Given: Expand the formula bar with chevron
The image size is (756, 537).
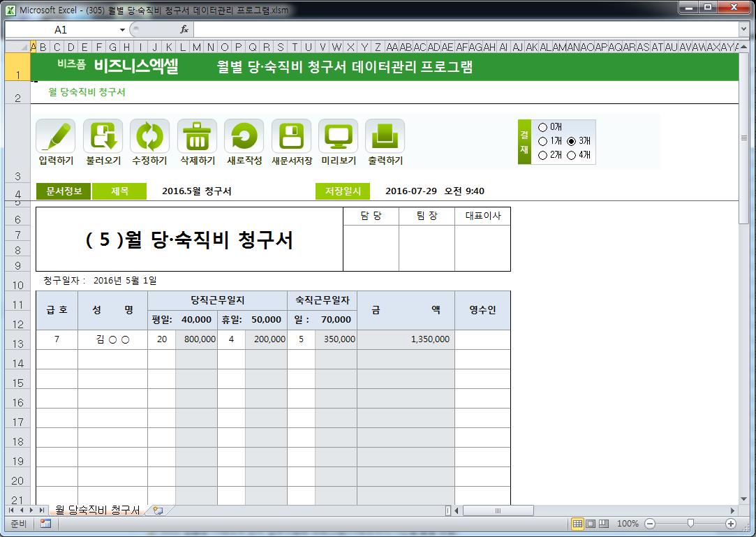Looking at the screenshot, I should (743, 29).
